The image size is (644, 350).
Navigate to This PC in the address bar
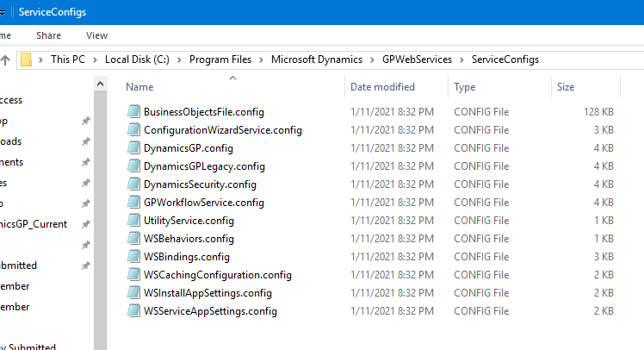(68, 59)
